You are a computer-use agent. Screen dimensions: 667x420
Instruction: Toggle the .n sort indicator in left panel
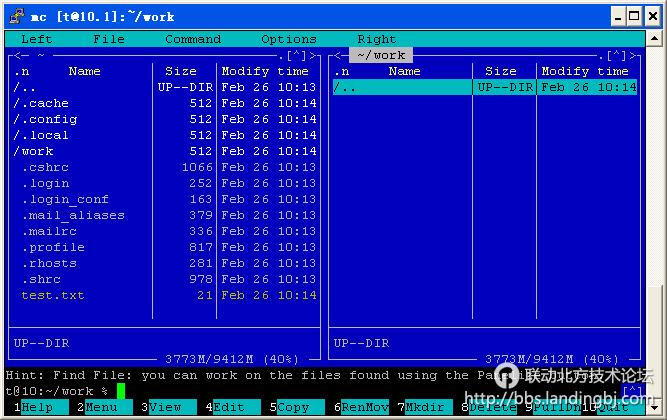[22, 71]
